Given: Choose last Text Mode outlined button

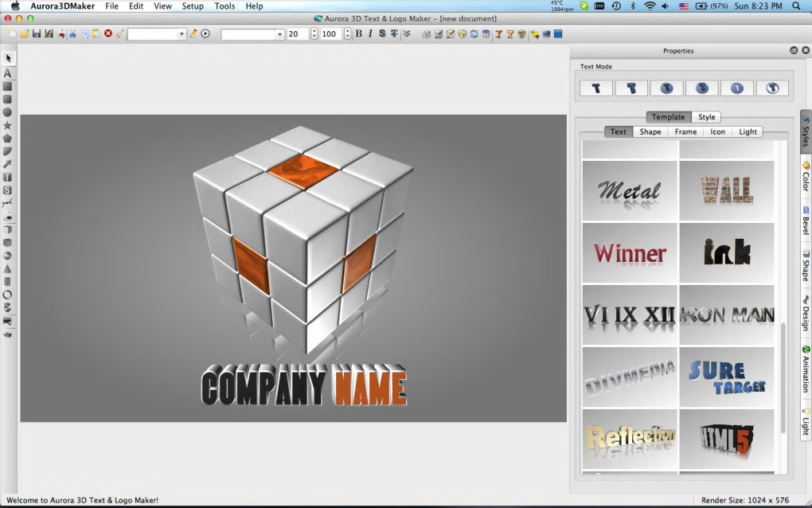Looking at the screenshot, I should pos(772,88).
